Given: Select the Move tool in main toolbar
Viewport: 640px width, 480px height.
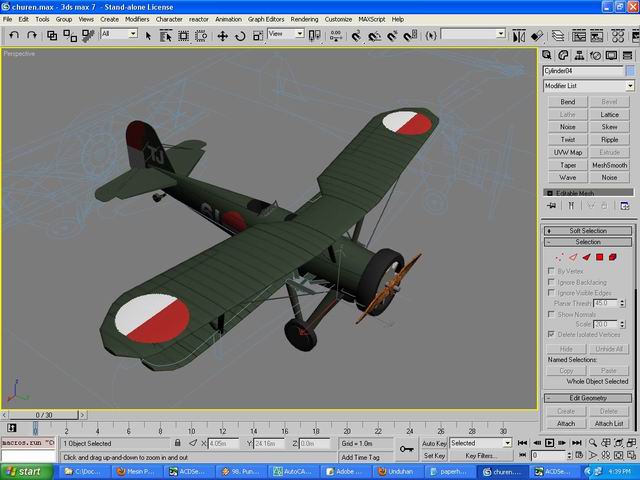Looking at the screenshot, I should point(222,35).
